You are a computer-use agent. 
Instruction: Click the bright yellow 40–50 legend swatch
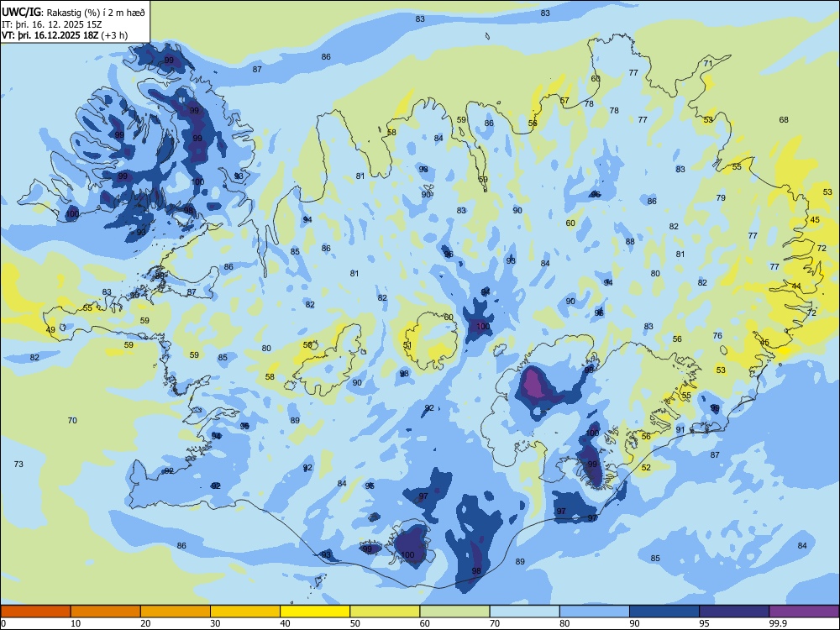[x=315, y=612]
